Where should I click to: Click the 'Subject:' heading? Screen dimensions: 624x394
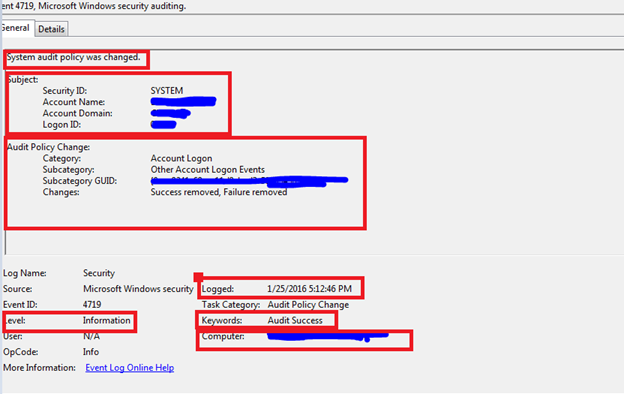pyautogui.click(x=23, y=80)
